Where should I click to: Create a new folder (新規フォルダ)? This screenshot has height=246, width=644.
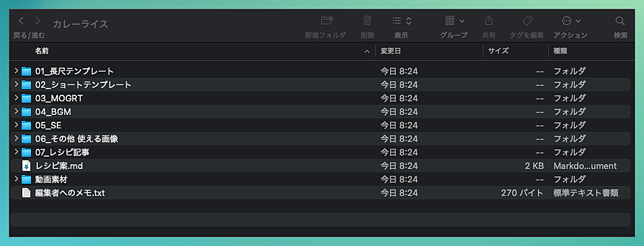(x=327, y=20)
